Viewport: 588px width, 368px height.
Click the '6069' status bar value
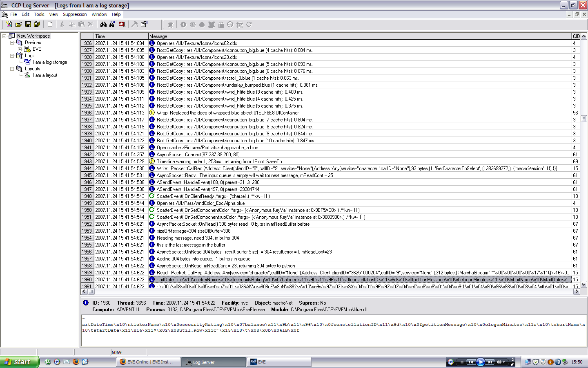(x=117, y=352)
